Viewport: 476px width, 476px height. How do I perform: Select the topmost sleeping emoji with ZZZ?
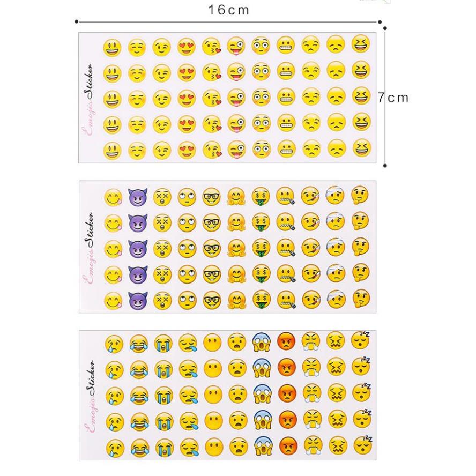point(360,340)
